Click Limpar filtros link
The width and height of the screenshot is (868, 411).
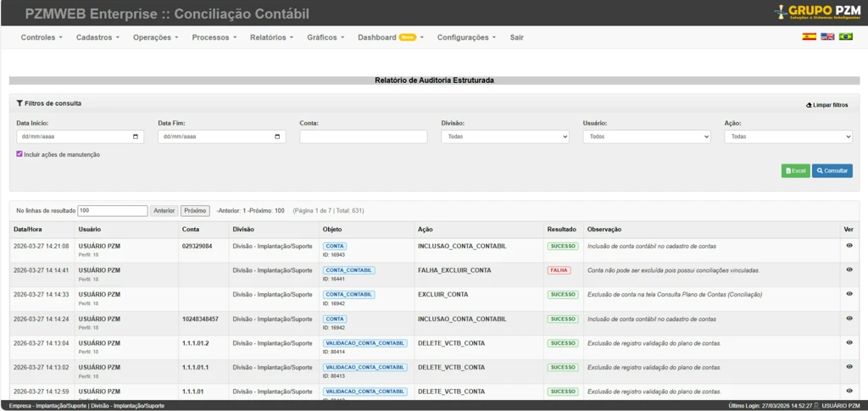(x=826, y=105)
